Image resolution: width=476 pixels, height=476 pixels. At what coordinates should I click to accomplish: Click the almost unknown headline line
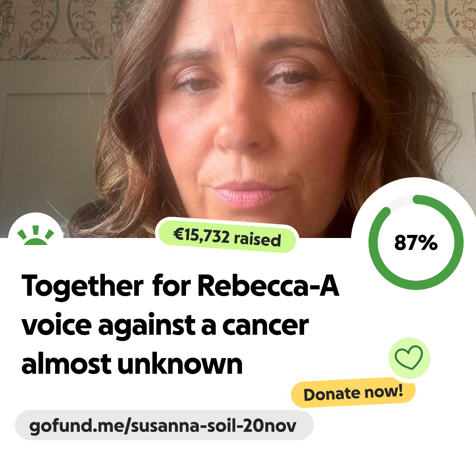click(132, 364)
